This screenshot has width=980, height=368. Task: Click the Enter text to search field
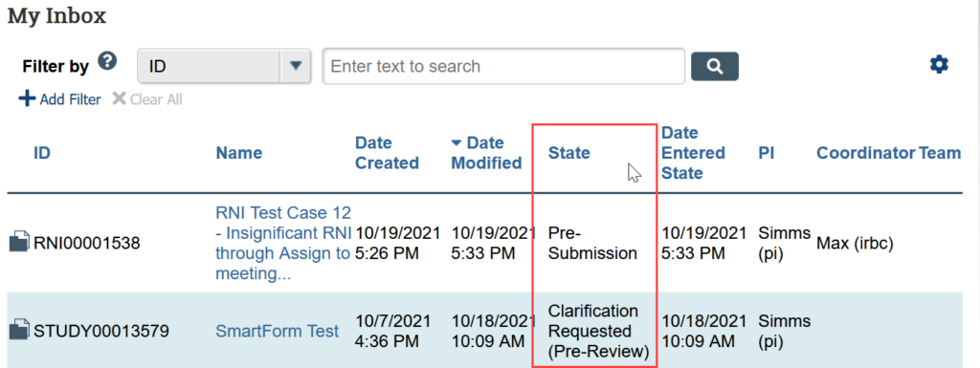click(x=503, y=66)
